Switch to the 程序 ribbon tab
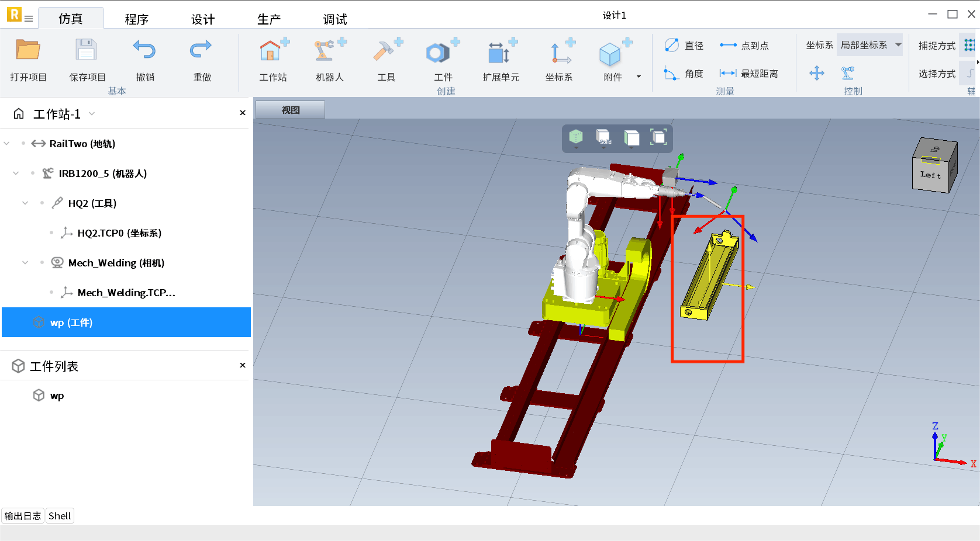Viewport: 980px width, 541px height. tap(136, 19)
